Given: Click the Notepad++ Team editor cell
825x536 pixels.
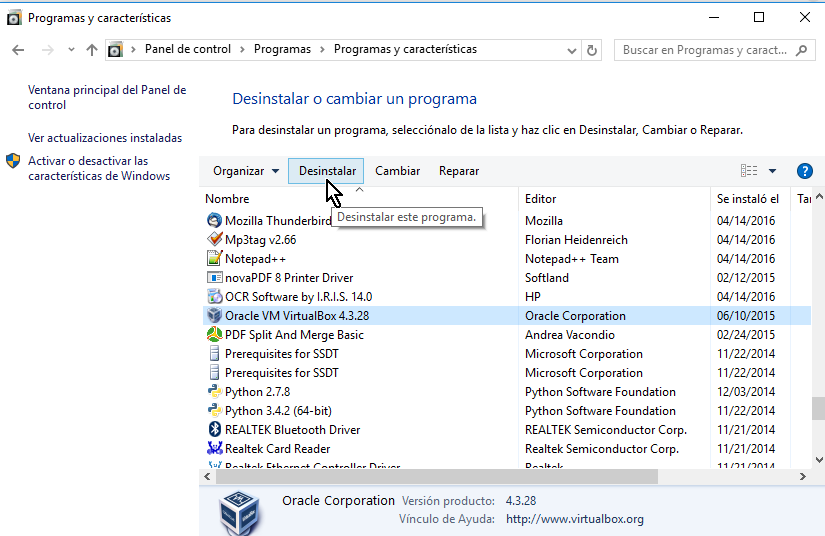Looking at the screenshot, I should [x=571, y=259].
